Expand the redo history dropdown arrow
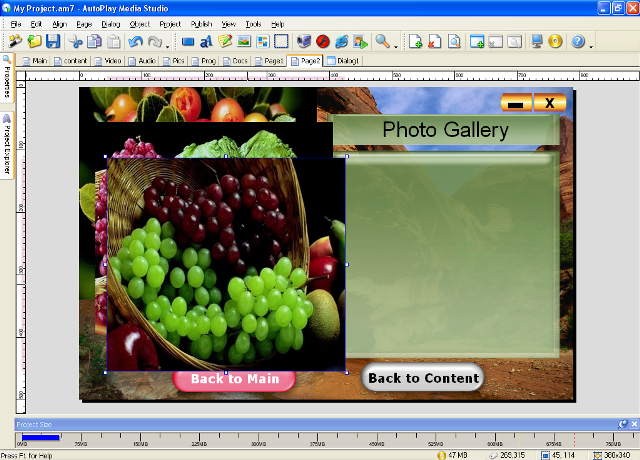 coord(168,44)
